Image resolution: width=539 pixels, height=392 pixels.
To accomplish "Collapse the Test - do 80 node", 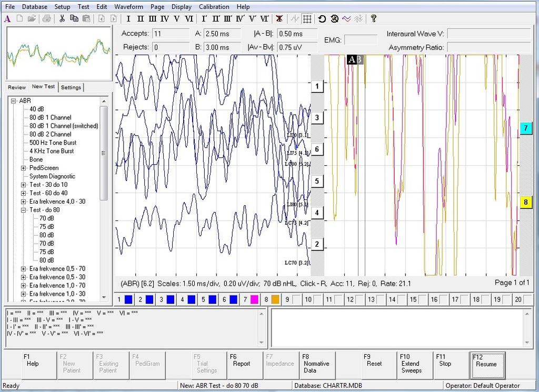I will [x=23, y=210].
